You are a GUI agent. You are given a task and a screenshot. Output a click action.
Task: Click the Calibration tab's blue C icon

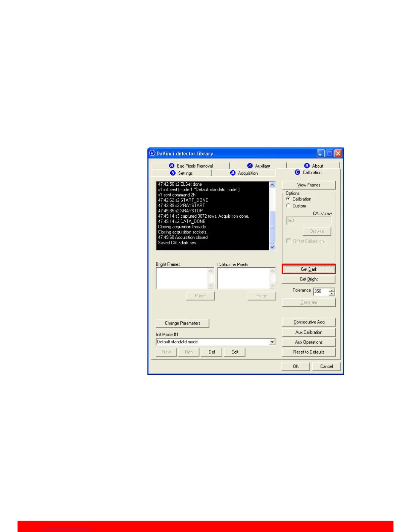(x=298, y=172)
